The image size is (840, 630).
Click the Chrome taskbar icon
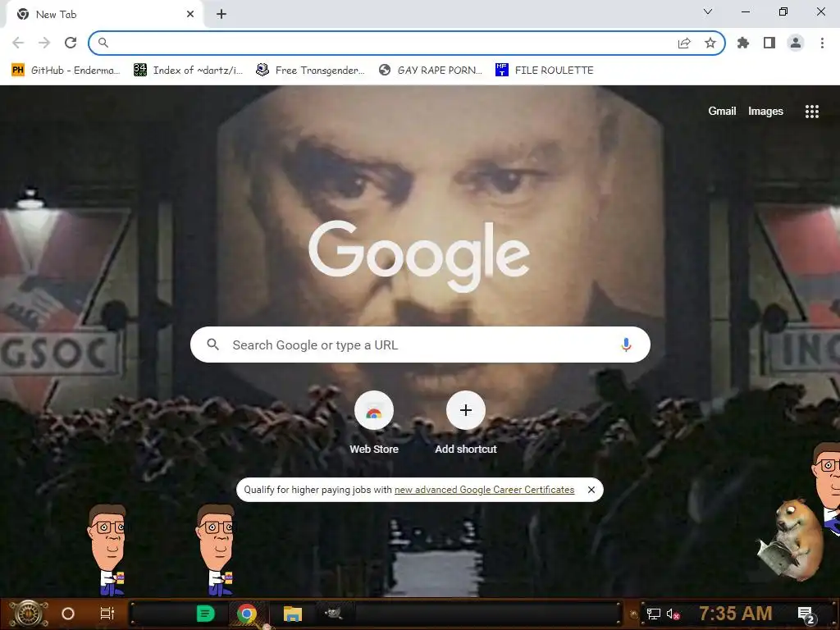pos(246,614)
